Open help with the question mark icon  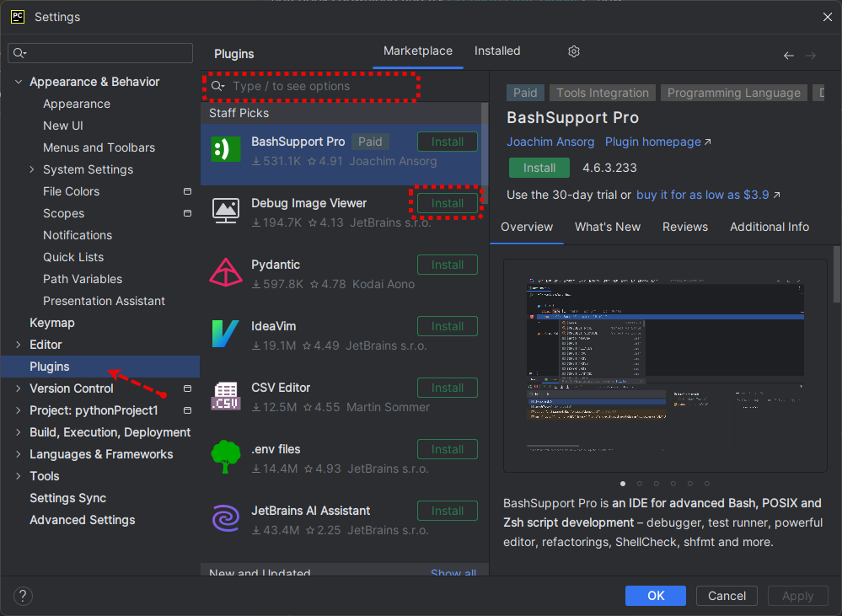[x=23, y=596]
